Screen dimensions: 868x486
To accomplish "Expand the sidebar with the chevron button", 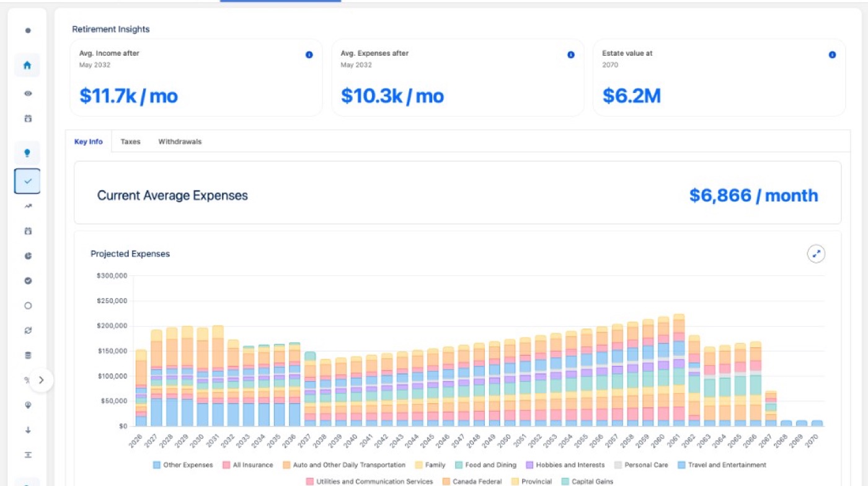I will point(41,380).
